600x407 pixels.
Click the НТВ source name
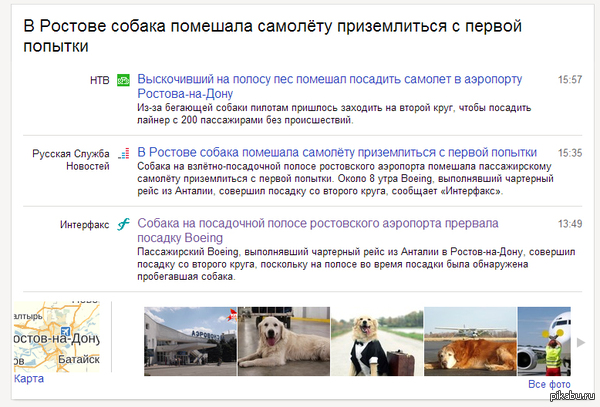coord(100,79)
